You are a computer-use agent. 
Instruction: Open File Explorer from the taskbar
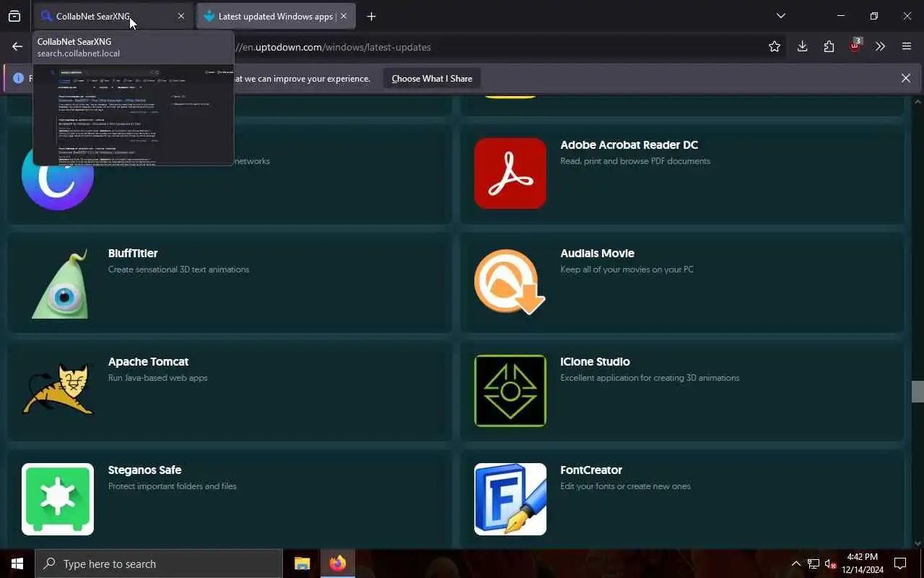click(302, 564)
